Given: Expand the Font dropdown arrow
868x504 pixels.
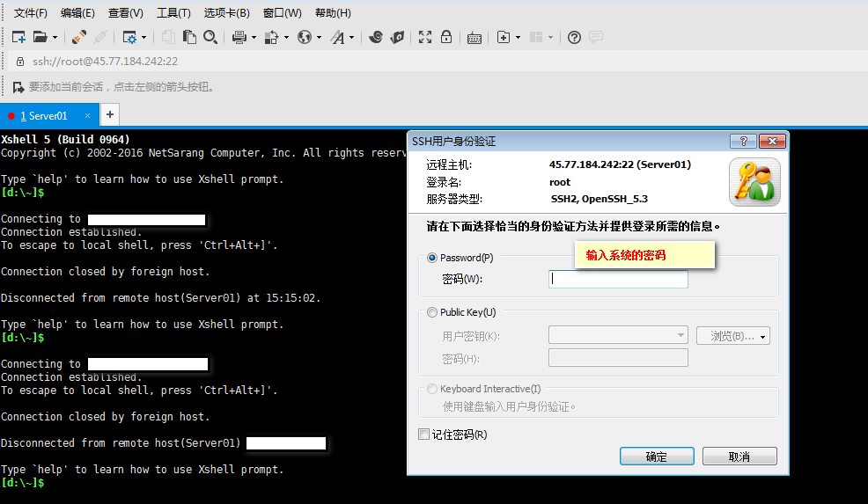Looking at the screenshot, I should coord(351,38).
